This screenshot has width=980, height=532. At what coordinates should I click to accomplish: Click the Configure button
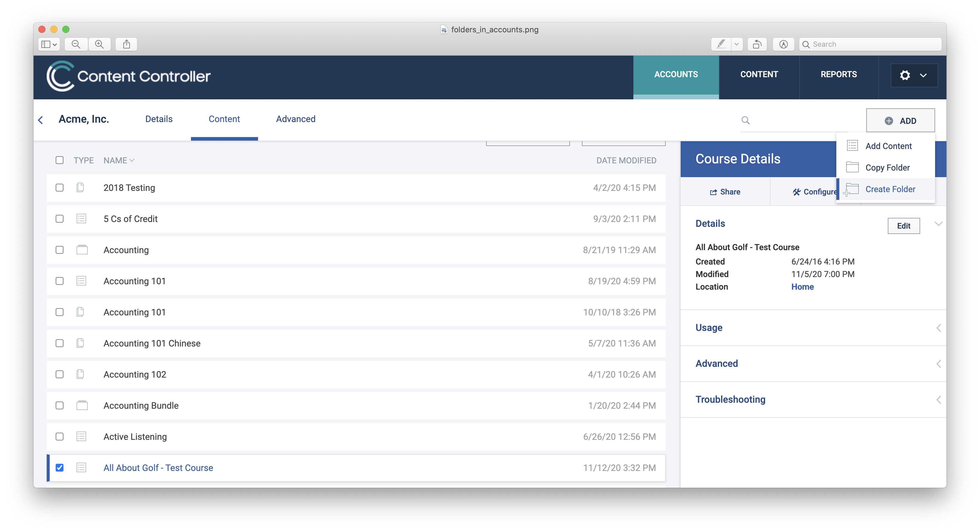(x=814, y=192)
